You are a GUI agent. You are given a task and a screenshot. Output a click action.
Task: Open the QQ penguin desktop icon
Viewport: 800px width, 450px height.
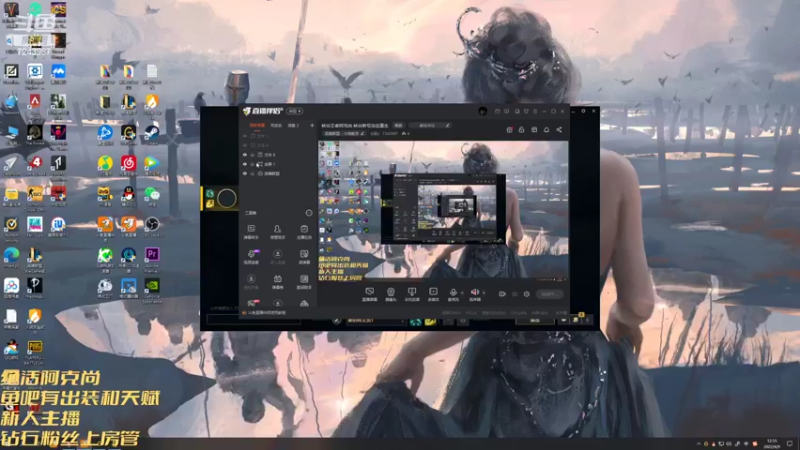[128, 194]
